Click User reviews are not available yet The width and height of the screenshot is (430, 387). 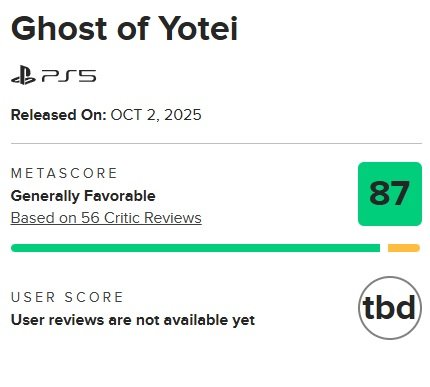click(x=133, y=320)
